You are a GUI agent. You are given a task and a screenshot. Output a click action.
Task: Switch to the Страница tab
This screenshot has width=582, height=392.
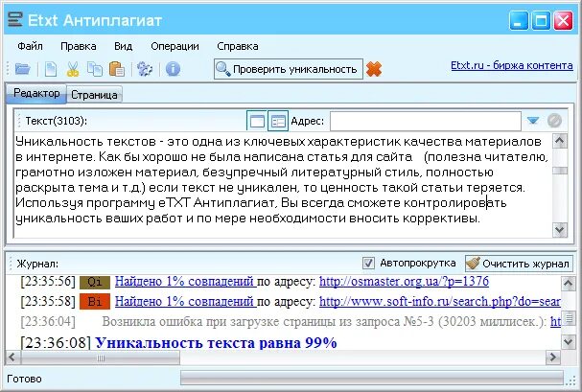coord(94,95)
